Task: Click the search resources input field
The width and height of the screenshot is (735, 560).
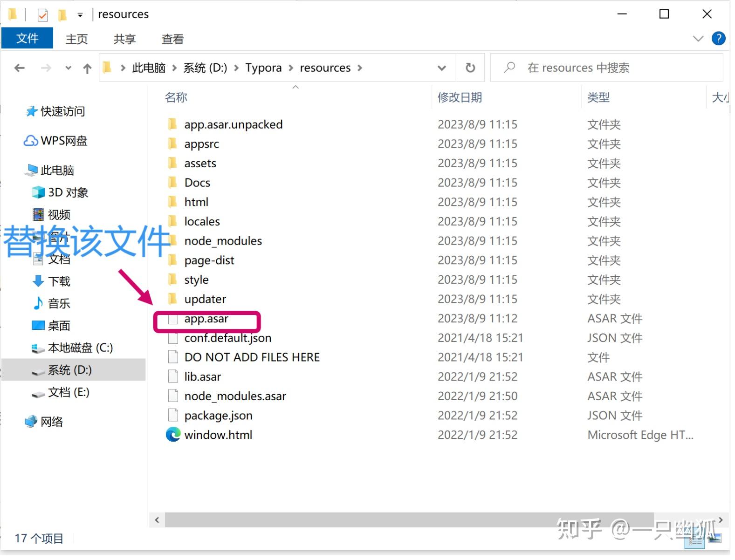Action: click(x=606, y=68)
